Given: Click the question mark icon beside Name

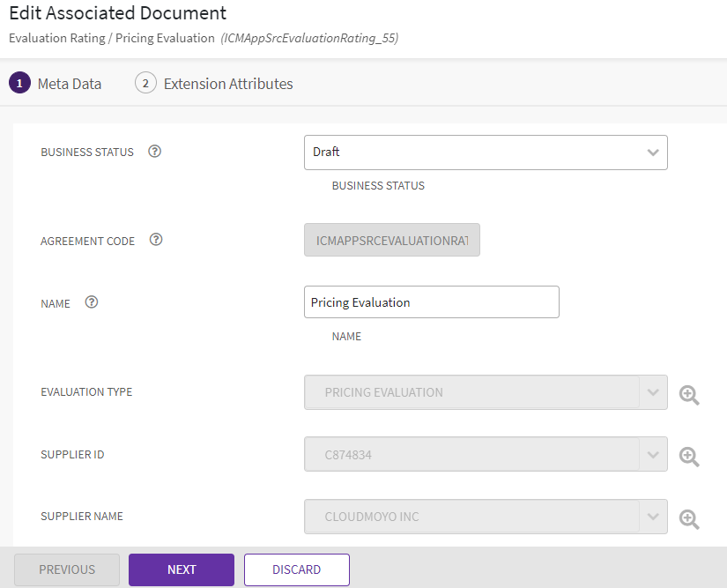Looking at the screenshot, I should tap(92, 302).
